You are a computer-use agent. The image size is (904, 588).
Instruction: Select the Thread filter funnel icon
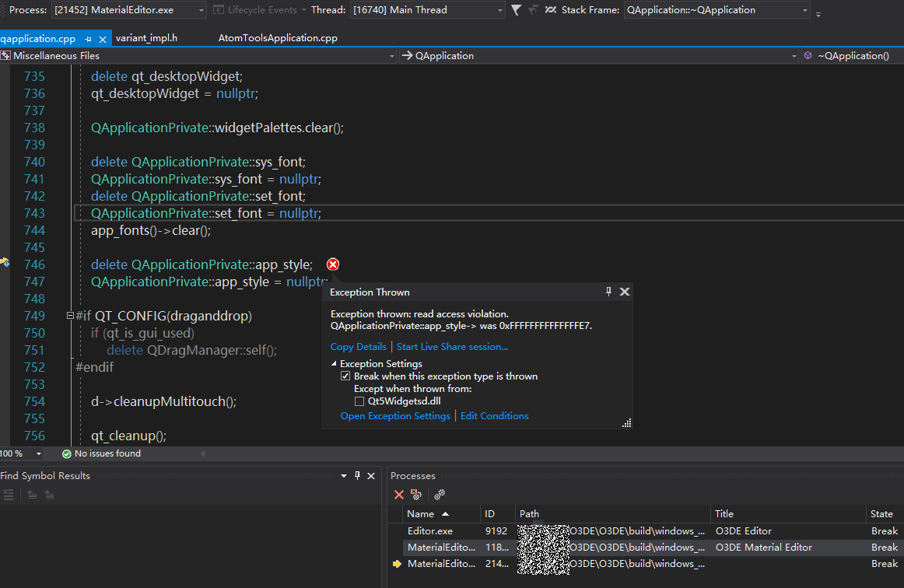point(516,11)
